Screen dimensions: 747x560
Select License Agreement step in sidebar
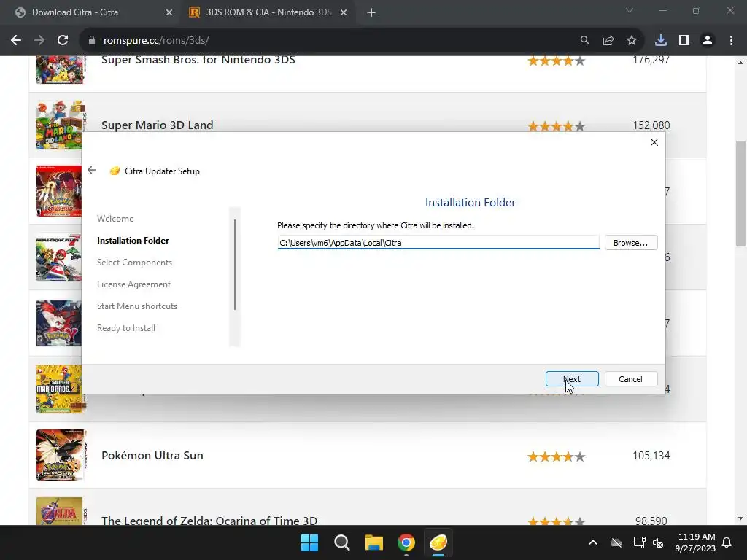point(134,284)
